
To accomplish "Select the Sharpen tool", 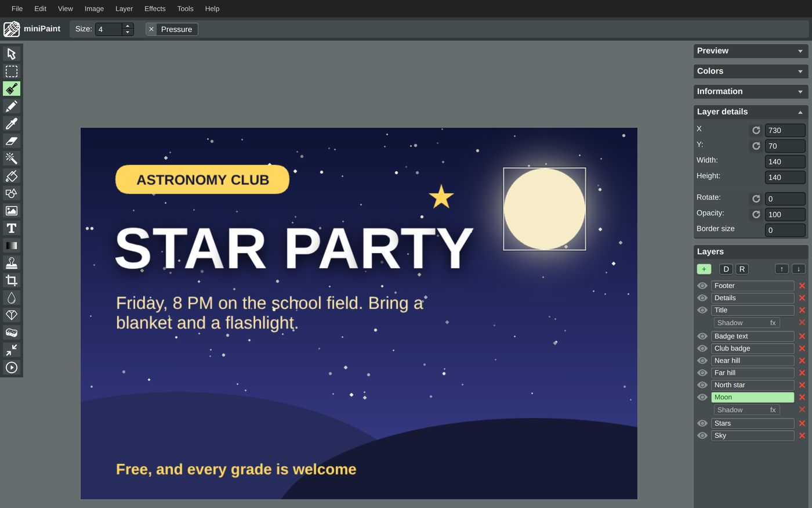I will tap(12, 315).
